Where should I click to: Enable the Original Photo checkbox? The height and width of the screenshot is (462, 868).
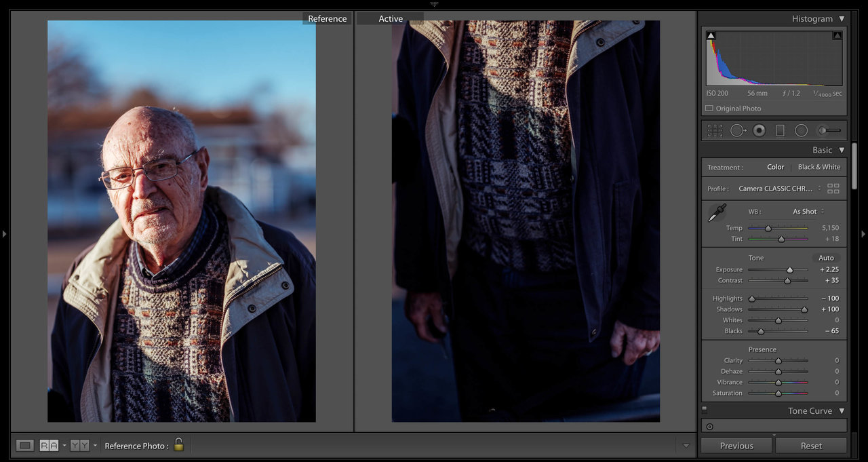(709, 109)
